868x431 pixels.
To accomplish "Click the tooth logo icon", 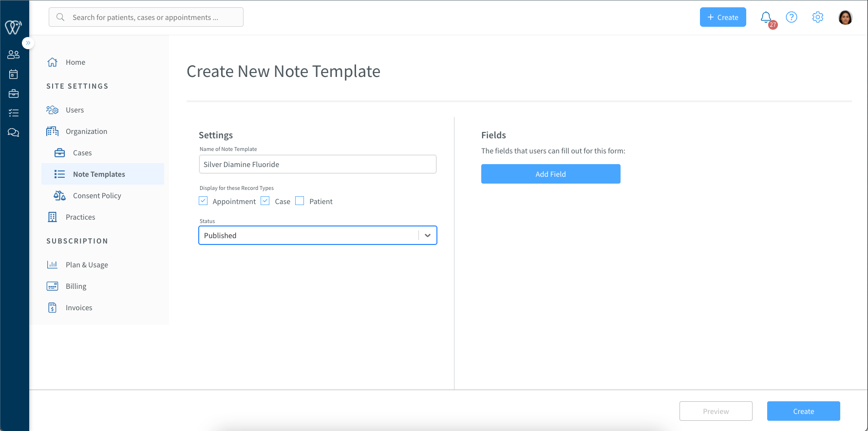I will click(13, 27).
